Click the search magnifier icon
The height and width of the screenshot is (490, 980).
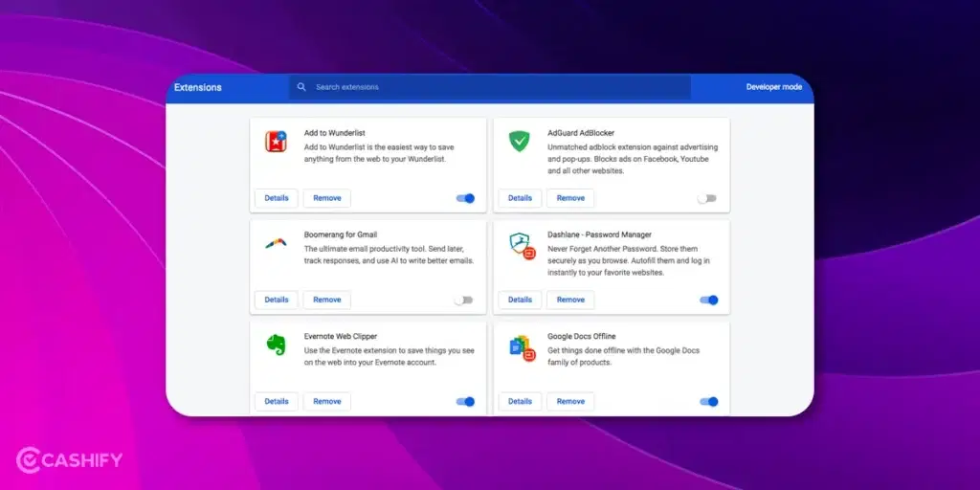[301, 87]
